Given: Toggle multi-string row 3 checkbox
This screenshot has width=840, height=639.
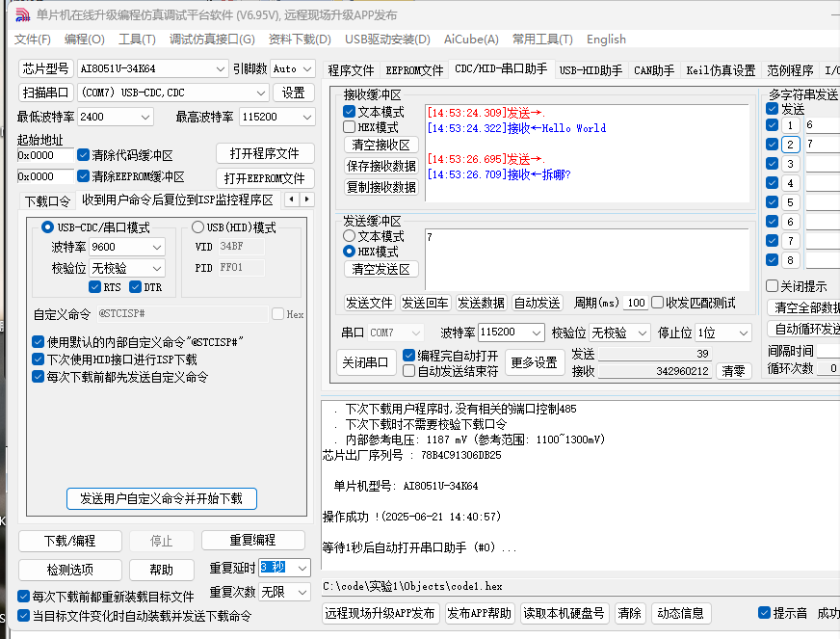Looking at the screenshot, I should (772, 164).
